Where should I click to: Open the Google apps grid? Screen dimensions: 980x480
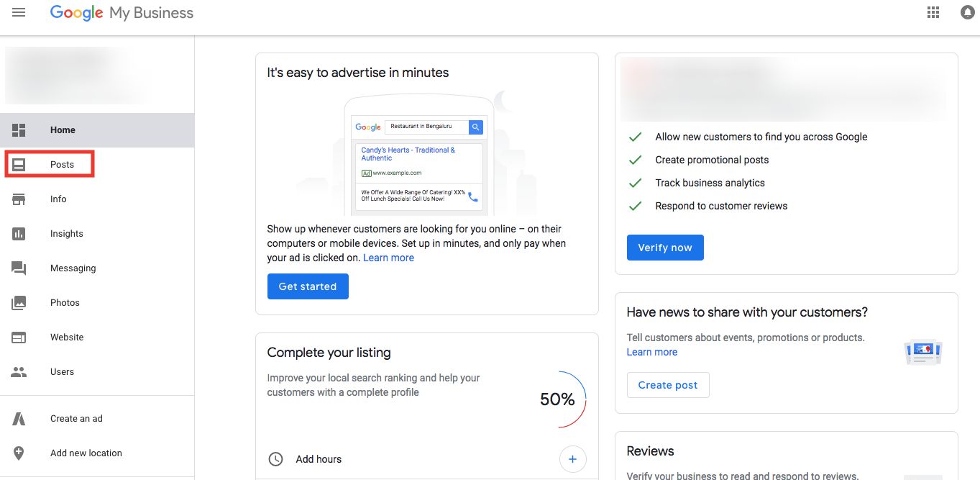tap(933, 12)
